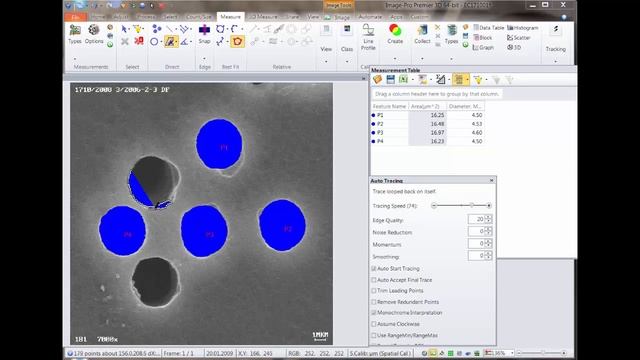Screen dimensions: 640x360
Task: Toggle Monochrome Interpretation checkbox
Action: point(373,313)
